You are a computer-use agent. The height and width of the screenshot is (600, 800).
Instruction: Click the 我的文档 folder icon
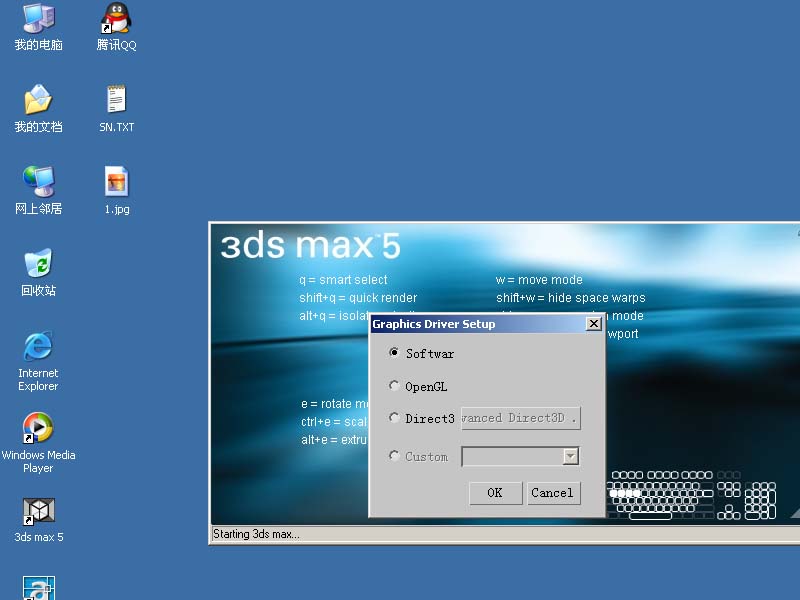pyautogui.click(x=38, y=99)
